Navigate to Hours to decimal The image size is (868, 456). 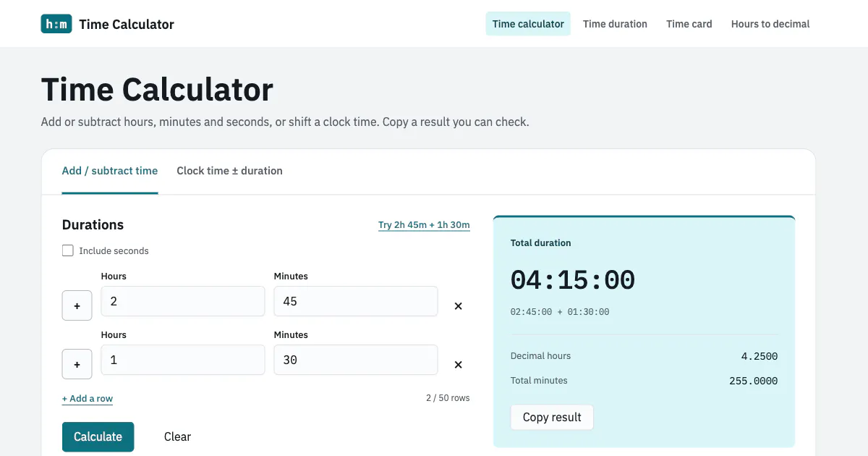pyautogui.click(x=770, y=24)
